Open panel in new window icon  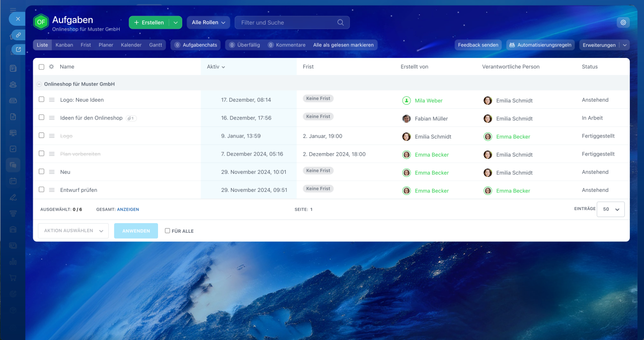coord(18,49)
